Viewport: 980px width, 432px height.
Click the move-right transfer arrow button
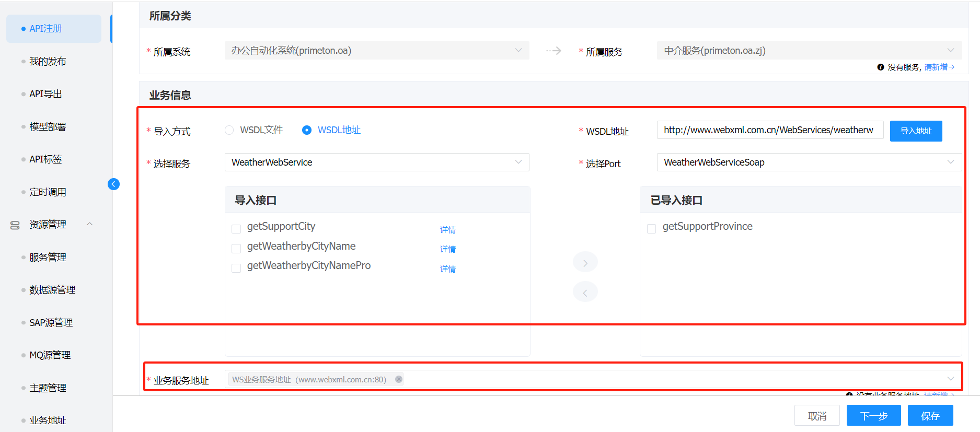585,262
